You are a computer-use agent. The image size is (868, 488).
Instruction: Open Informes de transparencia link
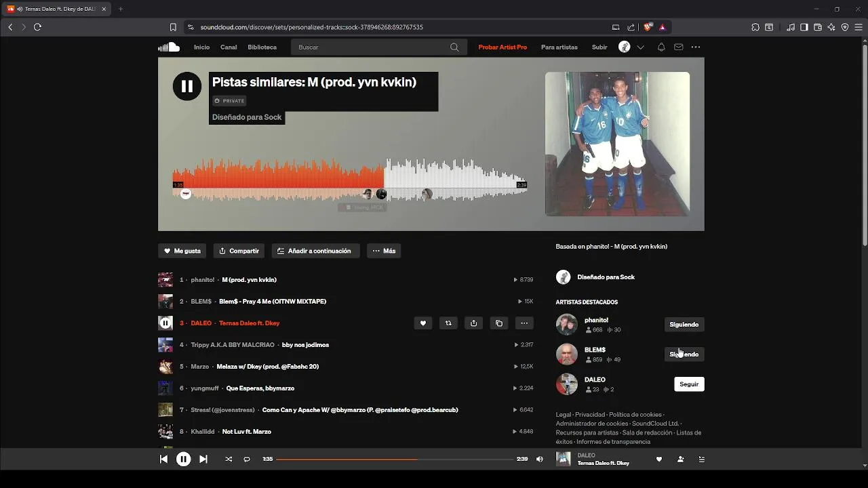pyautogui.click(x=613, y=442)
